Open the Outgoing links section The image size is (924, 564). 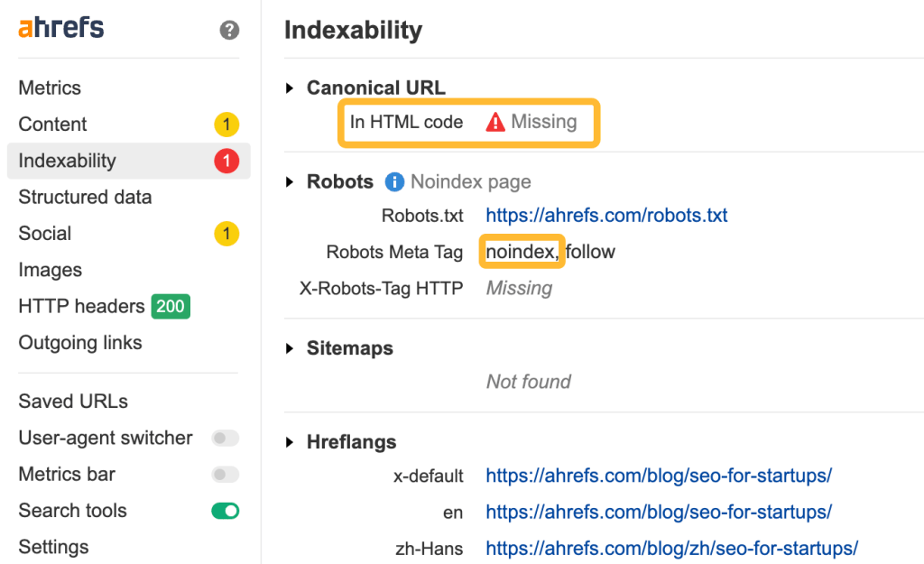79,342
